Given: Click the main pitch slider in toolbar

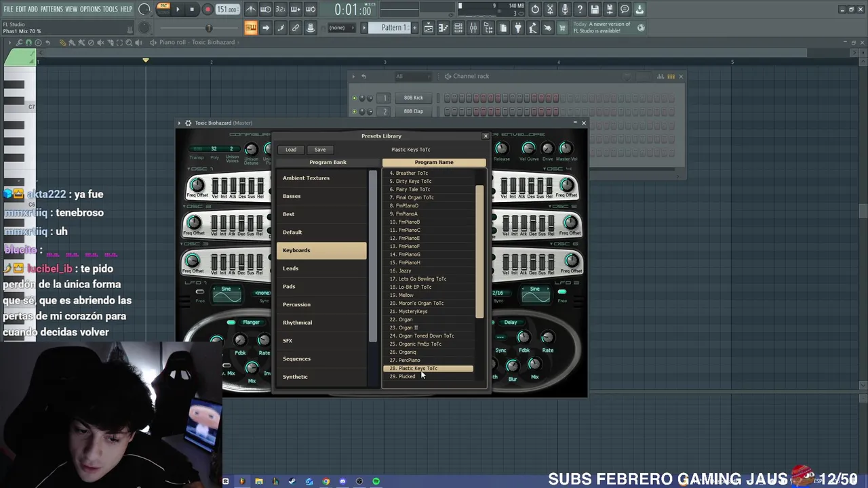Looking at the screenshot, I should click(x=210, y=28).
